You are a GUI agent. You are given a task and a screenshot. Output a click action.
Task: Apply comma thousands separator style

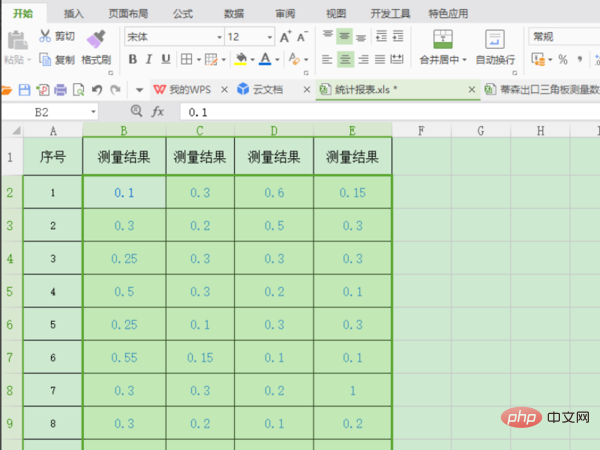[x=580, y=59]
